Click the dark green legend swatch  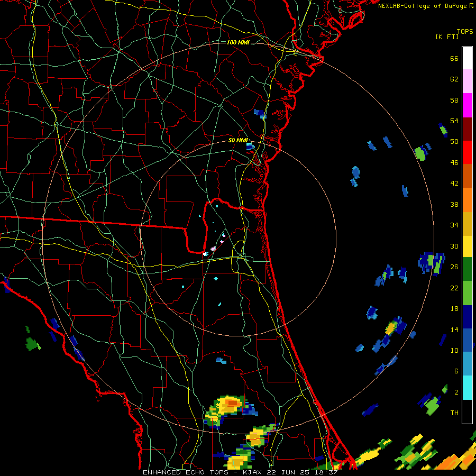coord(467,269)
